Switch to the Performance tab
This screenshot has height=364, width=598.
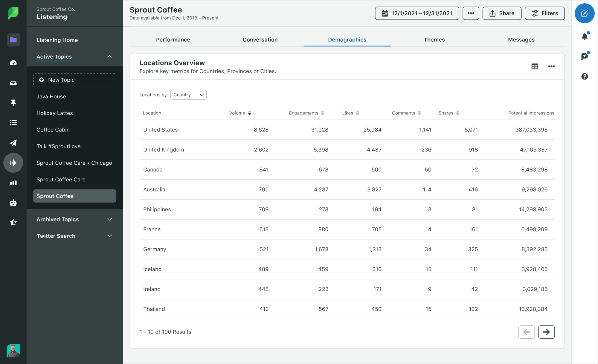tap(173, 39)
